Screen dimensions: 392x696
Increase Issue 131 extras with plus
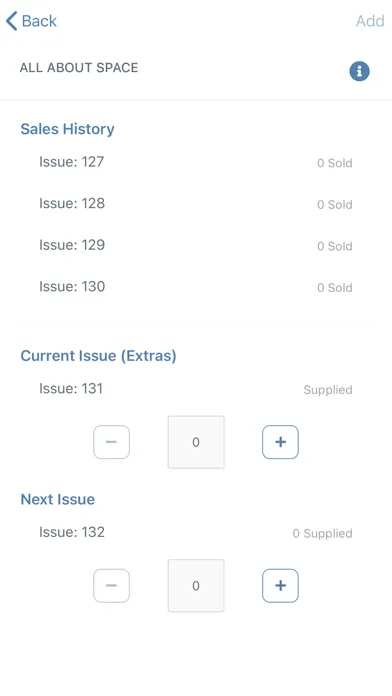(280, 442)
